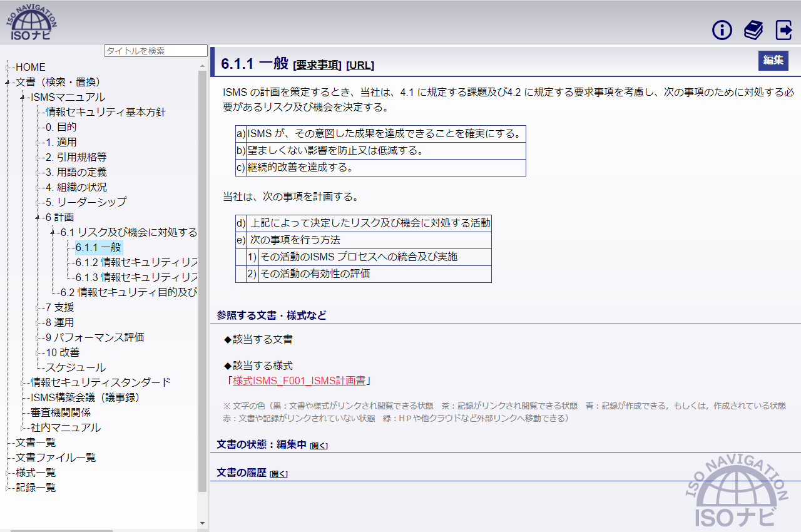
Task: Collapse the ISMSマニュアル tree node
Action: point(23,98)
